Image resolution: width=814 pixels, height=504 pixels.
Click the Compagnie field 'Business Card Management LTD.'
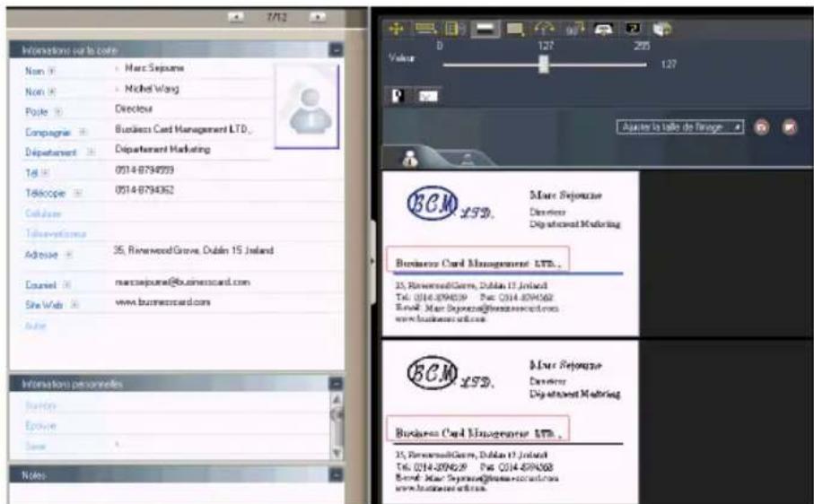point(183,128)
